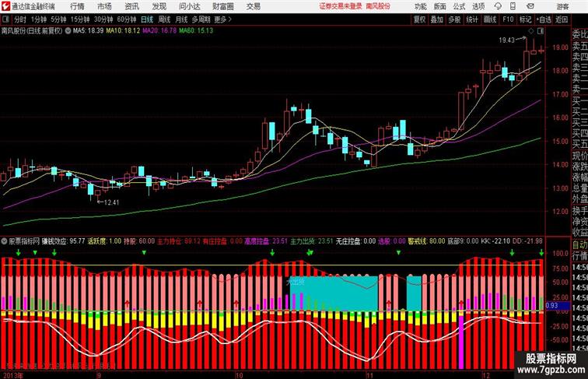
Task: Click the 复权 toolbar button
Action: click(x=420, y=19)
